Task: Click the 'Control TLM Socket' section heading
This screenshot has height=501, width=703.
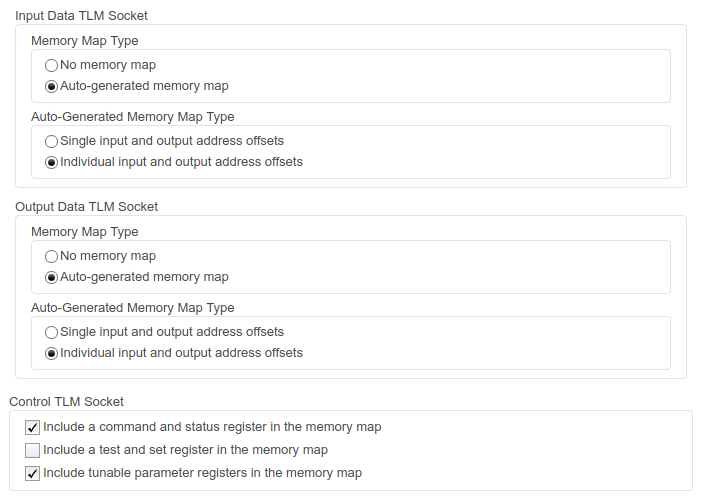Action: click(x=66, y=402)
